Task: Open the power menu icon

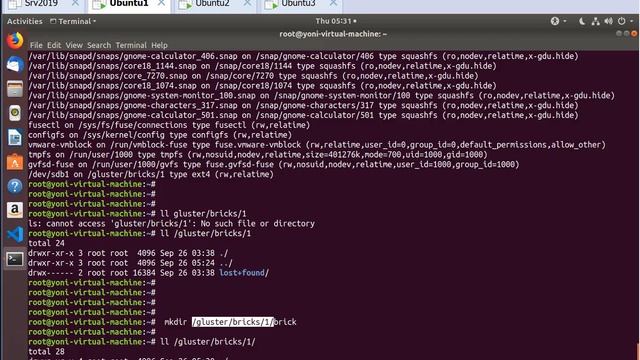Action: click(621, 21)
